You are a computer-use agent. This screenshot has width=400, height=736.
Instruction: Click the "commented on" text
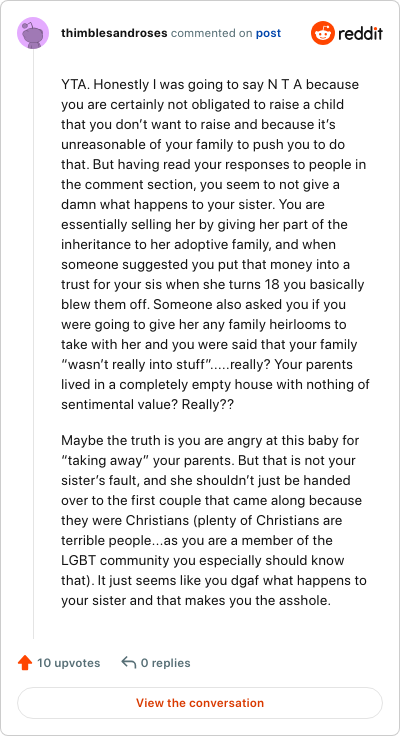click(x=212, y=33)
